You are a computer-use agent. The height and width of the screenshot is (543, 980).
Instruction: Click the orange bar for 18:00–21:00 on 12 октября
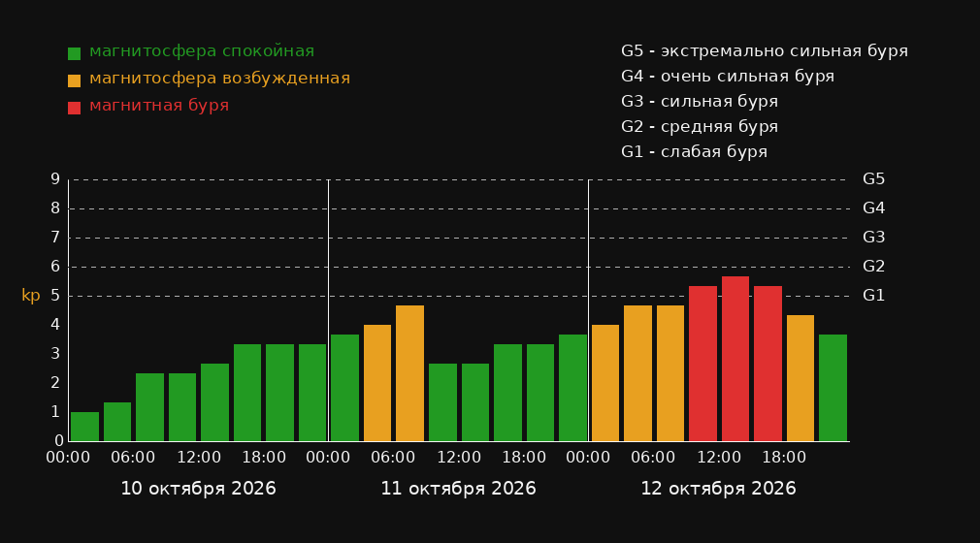click(x=800, y=378)
